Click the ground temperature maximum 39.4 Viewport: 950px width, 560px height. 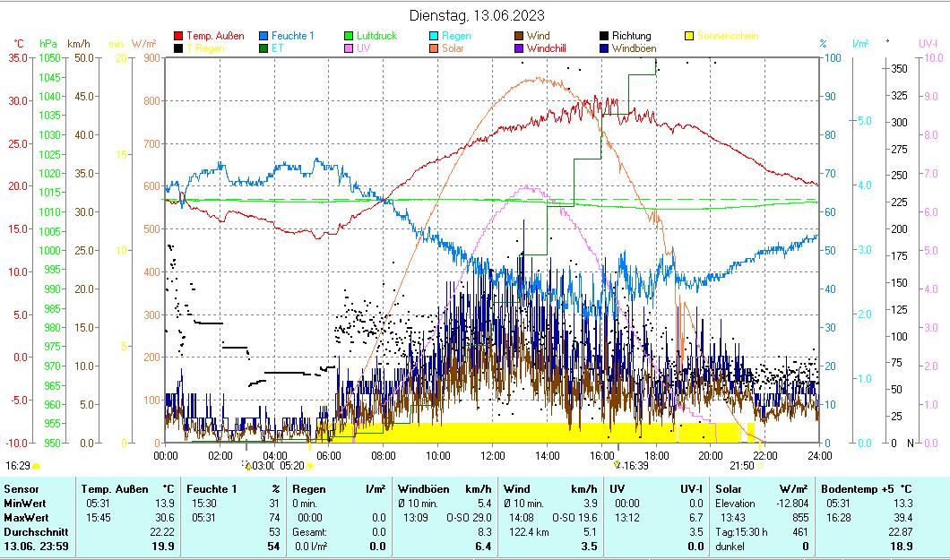(x=902, y=518)
